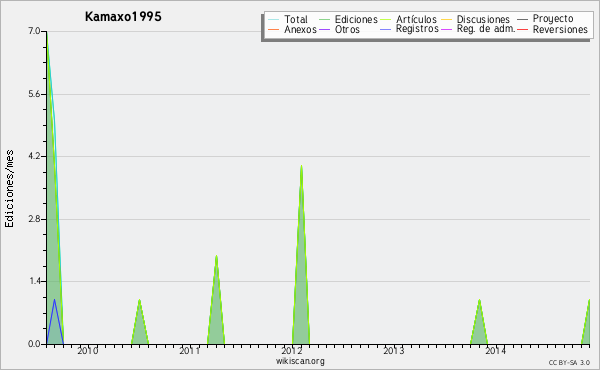Click the wikiscan.org label
The width and height of the screenshot is (600, 370).
point(300,361)
